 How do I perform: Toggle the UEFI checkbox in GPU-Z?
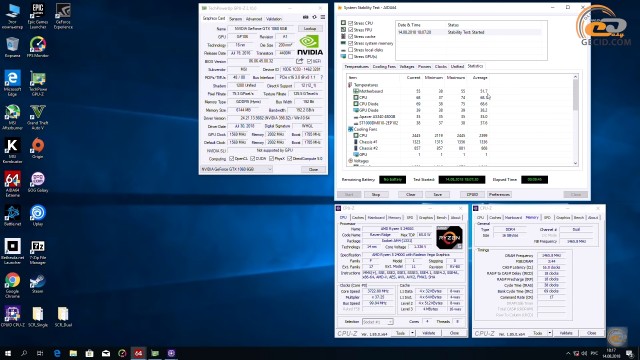(309, 61)
